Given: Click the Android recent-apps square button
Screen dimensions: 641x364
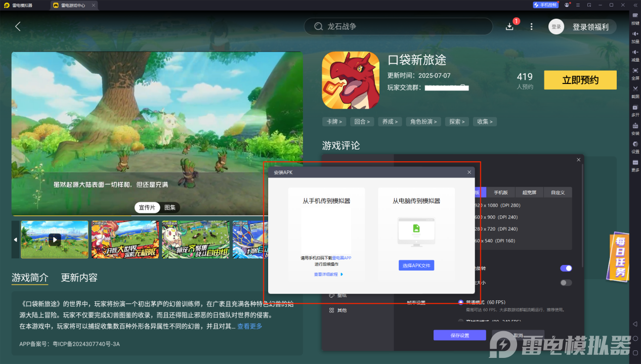Looking at the screenshot, I should tap(635, 352).
